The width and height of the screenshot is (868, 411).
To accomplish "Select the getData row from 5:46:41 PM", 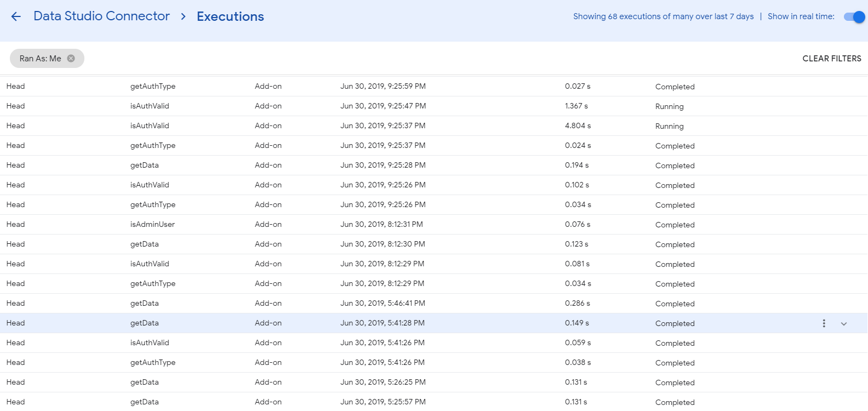I will tap(145, 304).
